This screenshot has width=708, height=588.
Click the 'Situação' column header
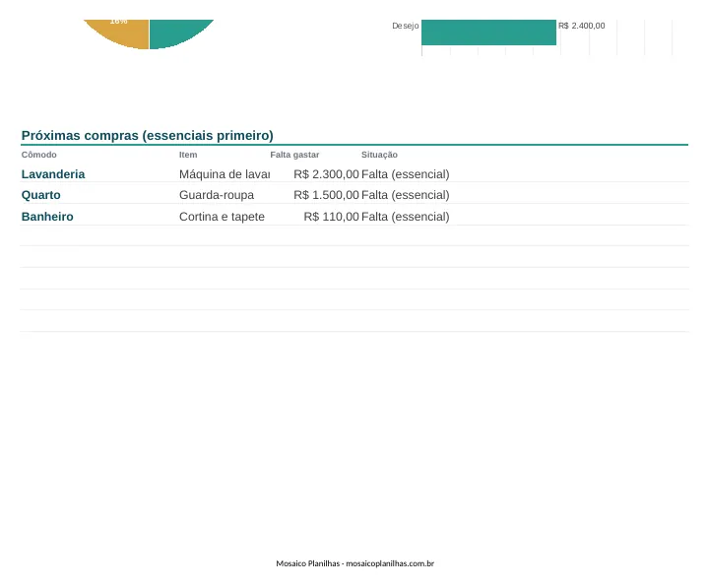click(x=379, y=155)
